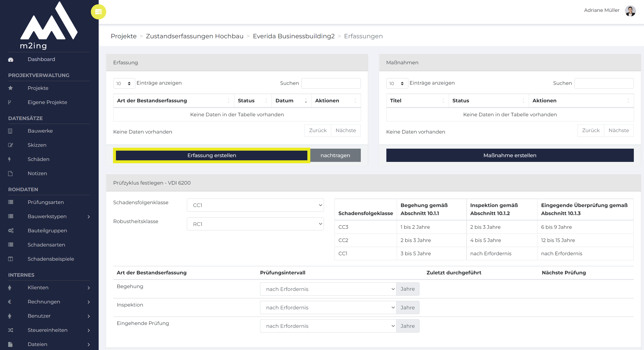Open Skizzen in the sidebar

37,145
